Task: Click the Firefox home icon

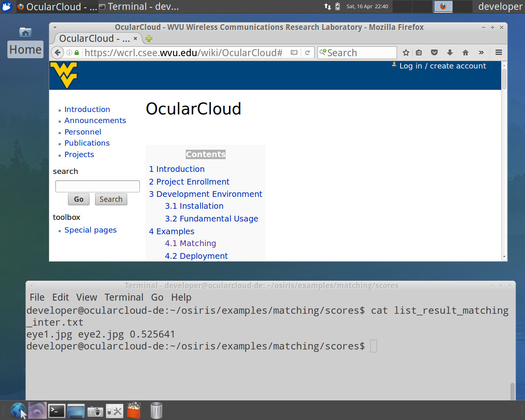Action: click(x=466, y=52)
